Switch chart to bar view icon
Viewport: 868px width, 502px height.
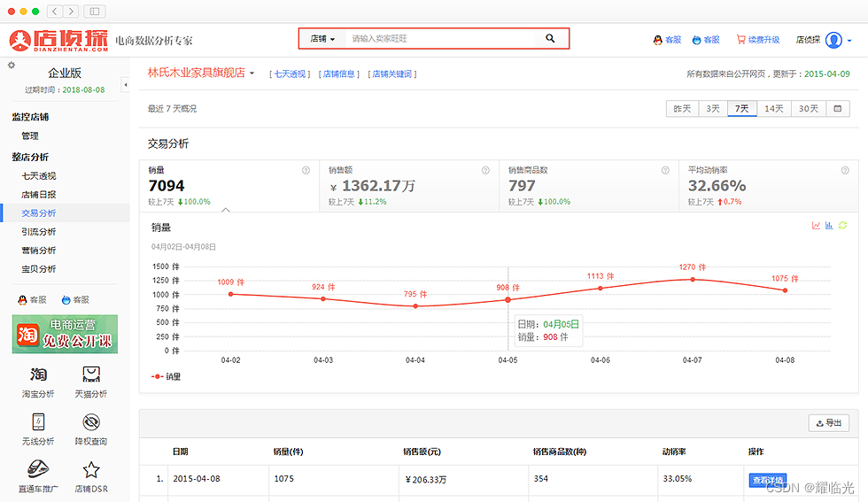tap(829, 225)
